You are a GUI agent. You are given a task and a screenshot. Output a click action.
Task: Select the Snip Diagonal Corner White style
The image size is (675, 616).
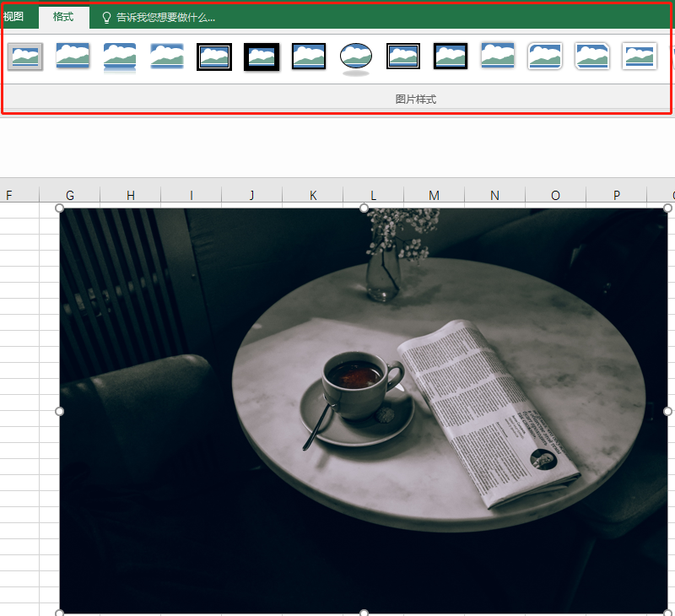pos(592,57)
